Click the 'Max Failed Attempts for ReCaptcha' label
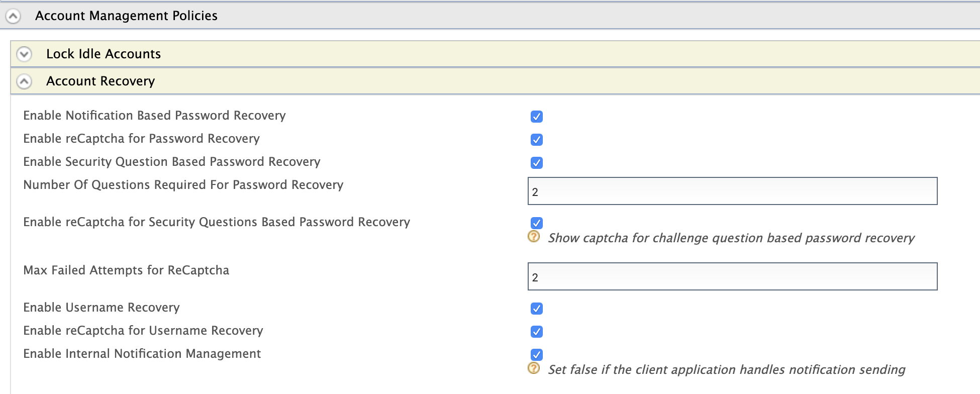 (x=126, y=270)
